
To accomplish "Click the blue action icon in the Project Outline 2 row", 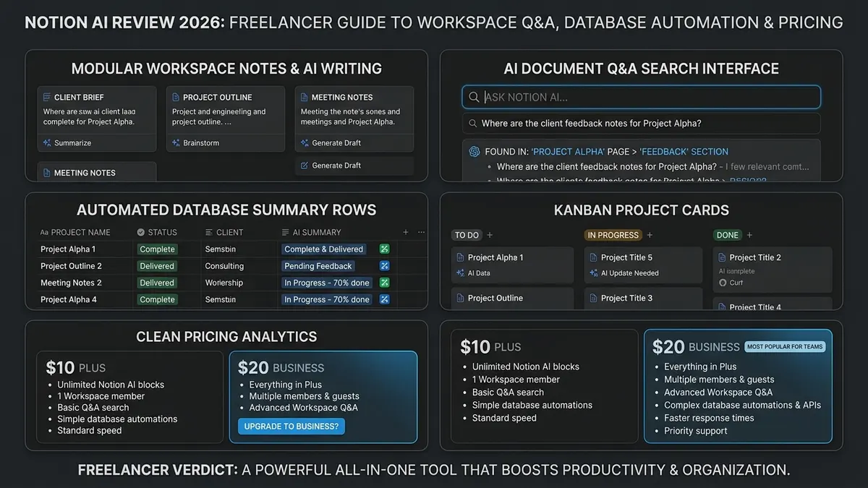I will [384, 266].
